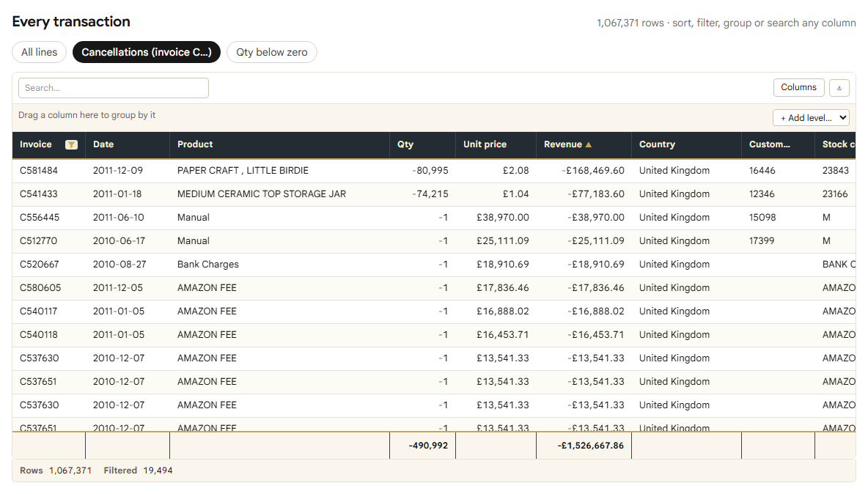This screenshot has height=494, width=868.
Task: Click stock code 23843
Action: [835, 170]
